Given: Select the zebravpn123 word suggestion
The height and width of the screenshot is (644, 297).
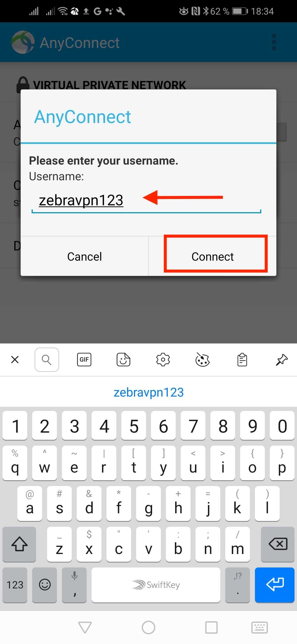Looking at the screenshot, I should coord(148,392).
